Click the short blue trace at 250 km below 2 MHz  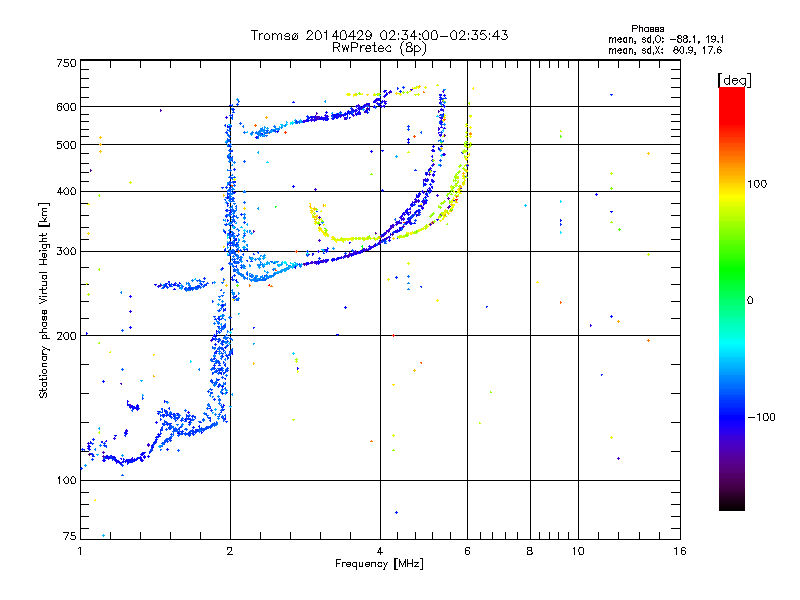(181, 285)
